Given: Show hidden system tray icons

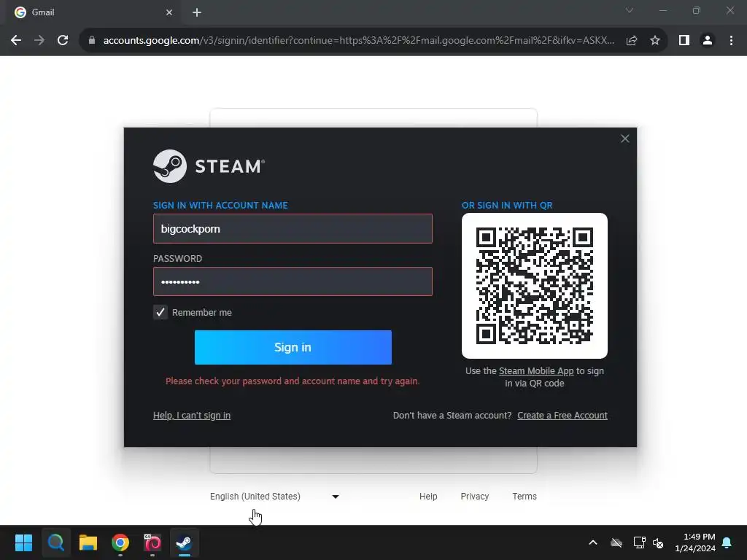Looking at the screenshot, I should click(x=593, y=542).
